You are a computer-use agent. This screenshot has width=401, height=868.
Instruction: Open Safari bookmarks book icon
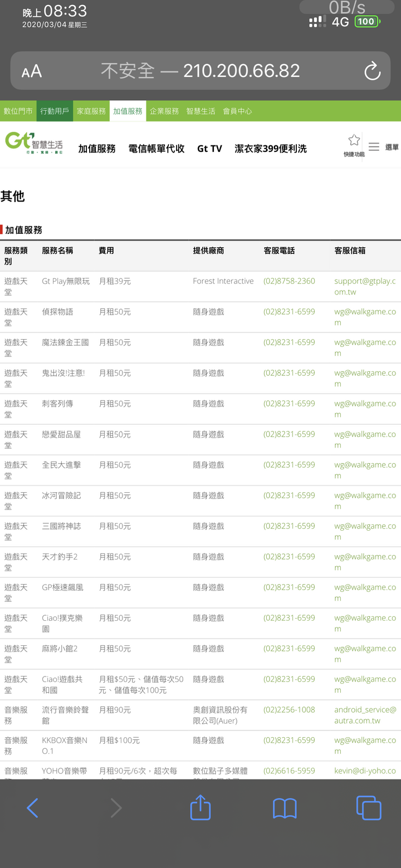(285, 808)
